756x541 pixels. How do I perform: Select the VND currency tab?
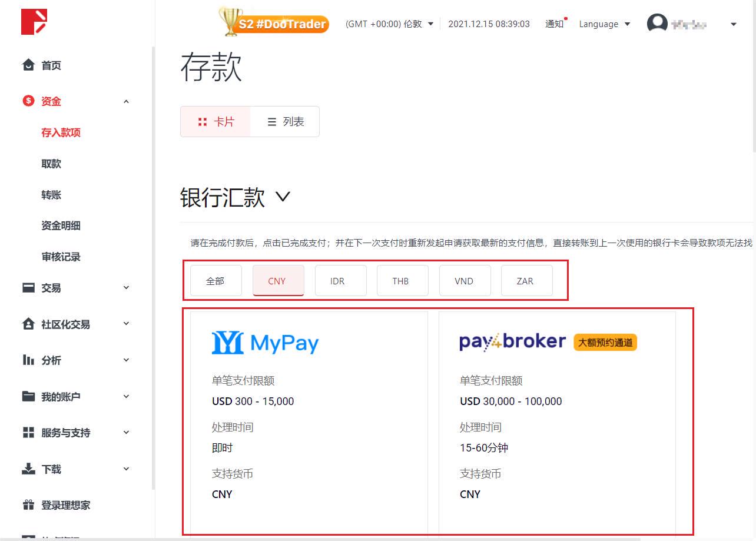(465, 281)
